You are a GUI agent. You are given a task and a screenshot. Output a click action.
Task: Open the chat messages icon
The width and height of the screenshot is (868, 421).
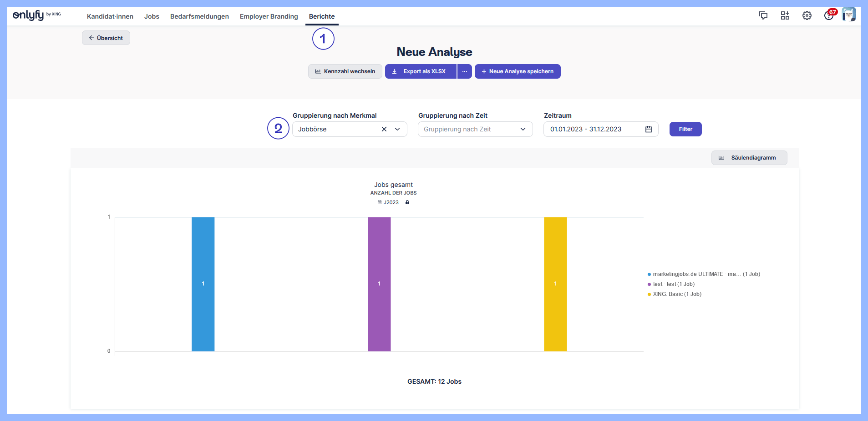[x=763, y=15]
